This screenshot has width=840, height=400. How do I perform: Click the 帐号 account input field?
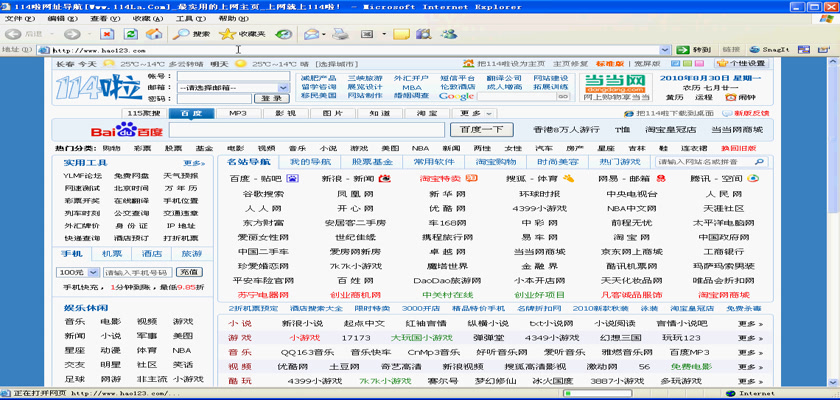233,76
